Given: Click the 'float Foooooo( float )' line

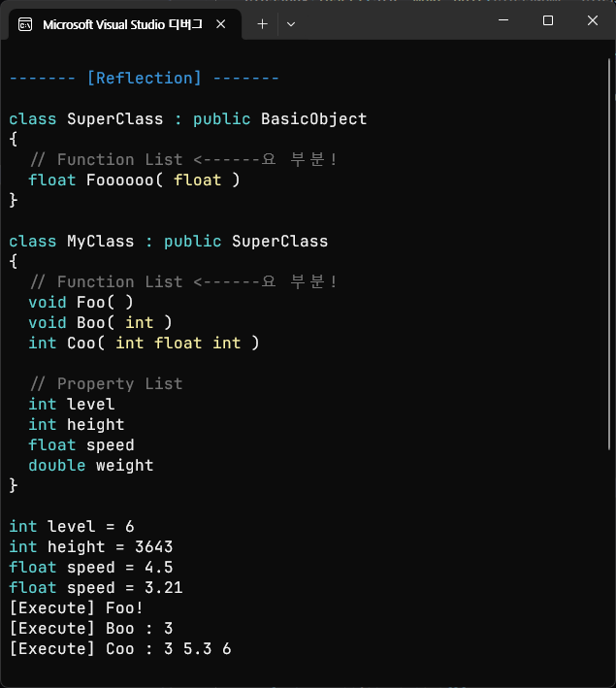Looking at the screenshot, I should click(x=134, y=180).
